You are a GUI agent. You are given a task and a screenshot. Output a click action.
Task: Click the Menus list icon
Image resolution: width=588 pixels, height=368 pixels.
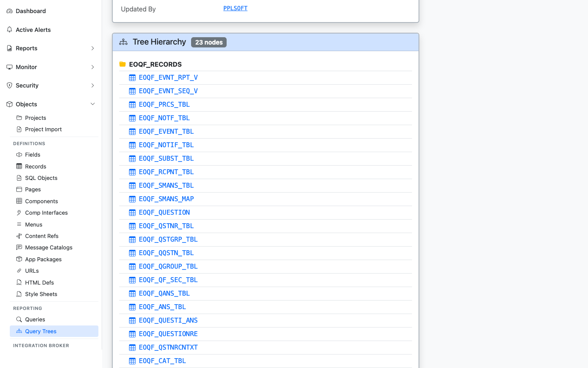click(x=19, y=224)
